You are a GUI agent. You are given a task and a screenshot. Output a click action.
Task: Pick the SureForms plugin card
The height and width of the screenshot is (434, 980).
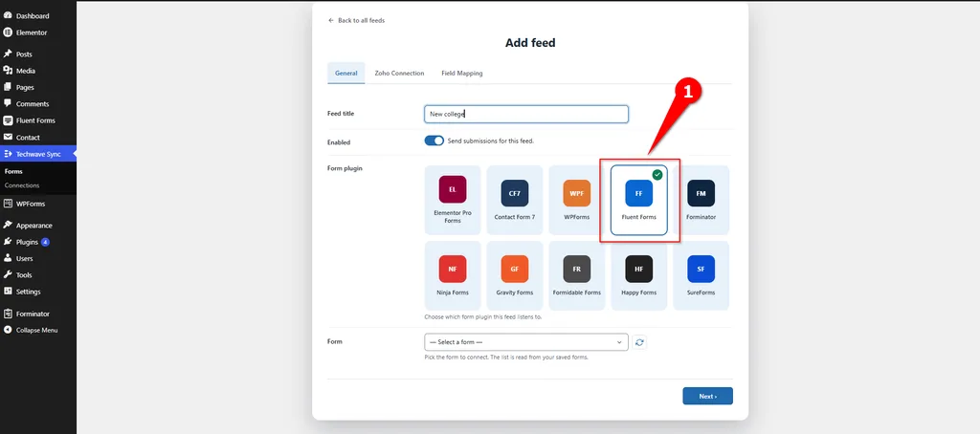(x=701, y=275)
